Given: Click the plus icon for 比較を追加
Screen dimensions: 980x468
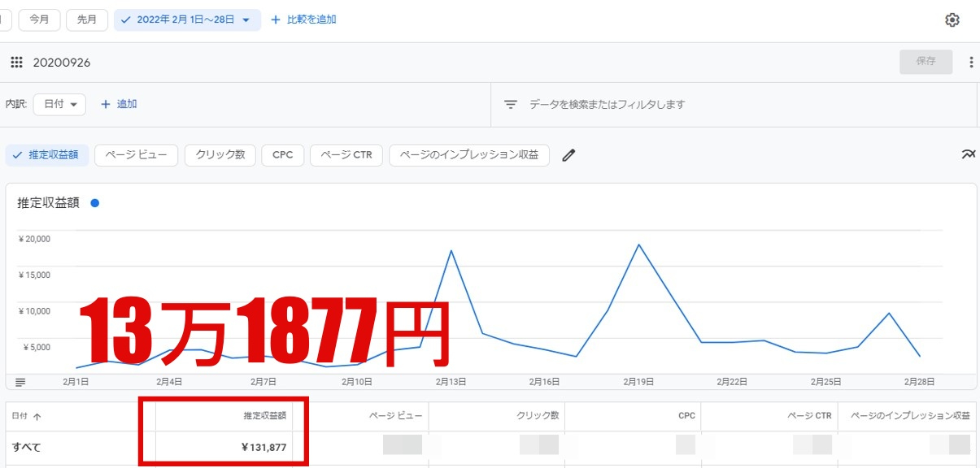Looking at the screenshot, I should (275, 19).
